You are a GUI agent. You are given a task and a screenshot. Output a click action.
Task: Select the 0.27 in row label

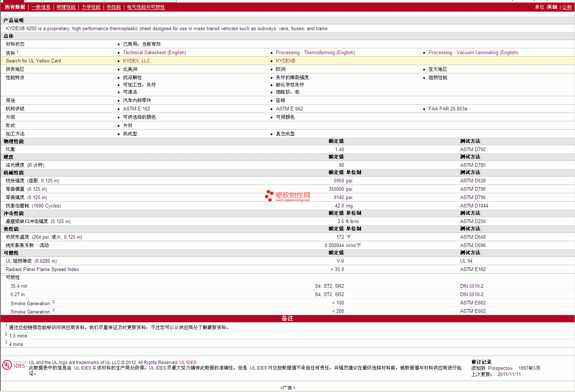pyautogui.click(x=17, y=295)
